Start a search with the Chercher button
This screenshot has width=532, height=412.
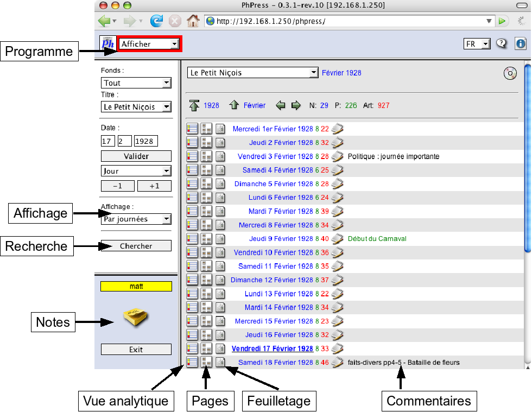pos(136,245)
